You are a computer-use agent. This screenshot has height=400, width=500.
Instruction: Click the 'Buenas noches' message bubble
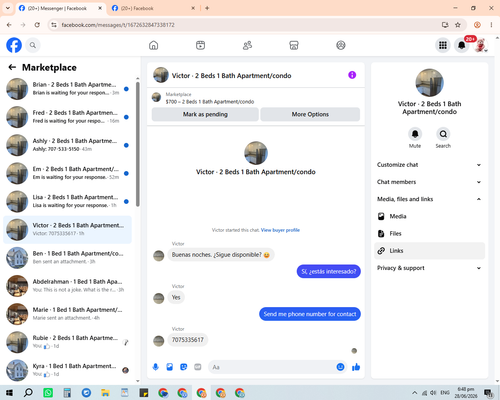click(221, 255)
